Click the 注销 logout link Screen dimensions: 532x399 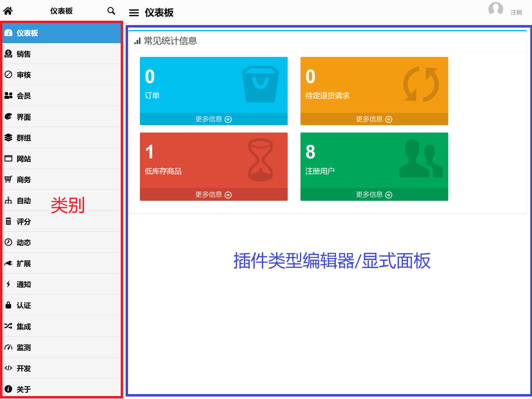point(516,12)
